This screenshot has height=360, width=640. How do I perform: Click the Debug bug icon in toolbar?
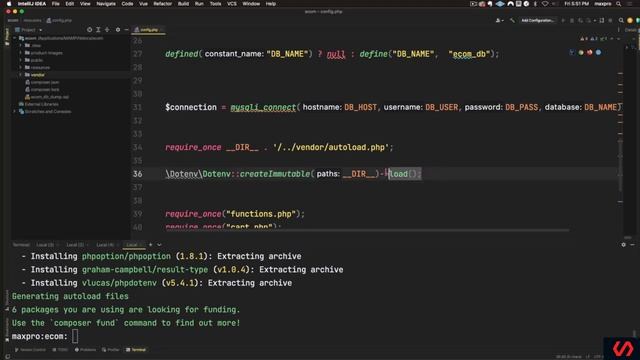[x=572, y=20]
